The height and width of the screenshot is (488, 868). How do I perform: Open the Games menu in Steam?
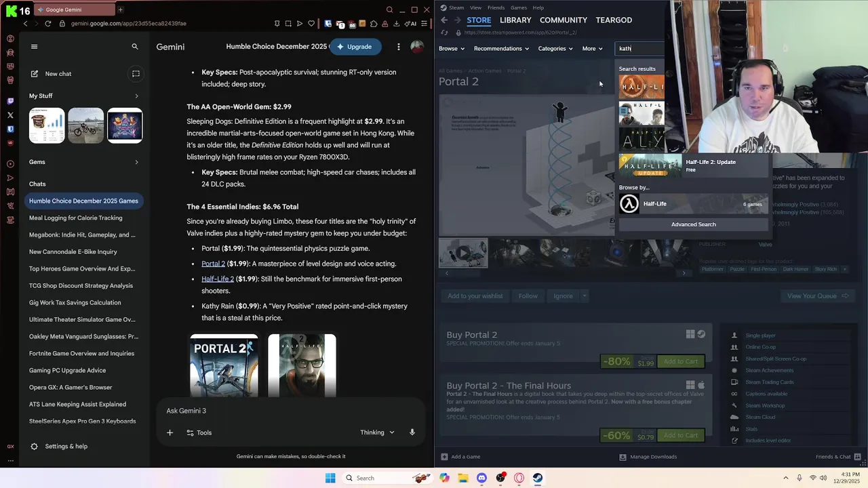519,7
